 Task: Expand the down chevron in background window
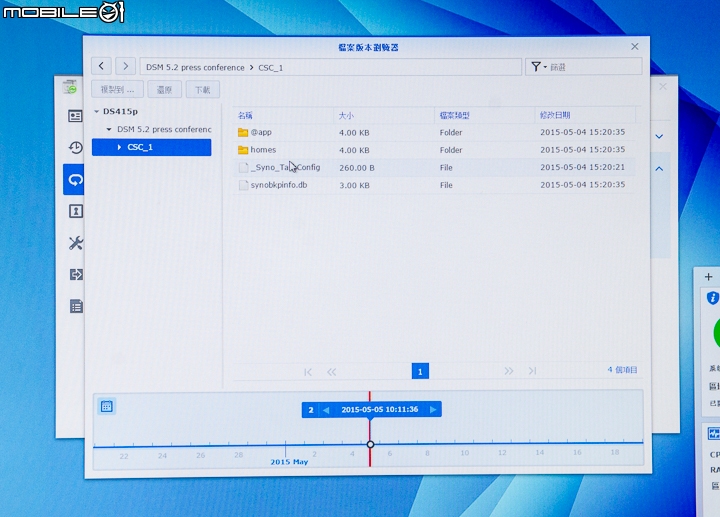point(659,136)
